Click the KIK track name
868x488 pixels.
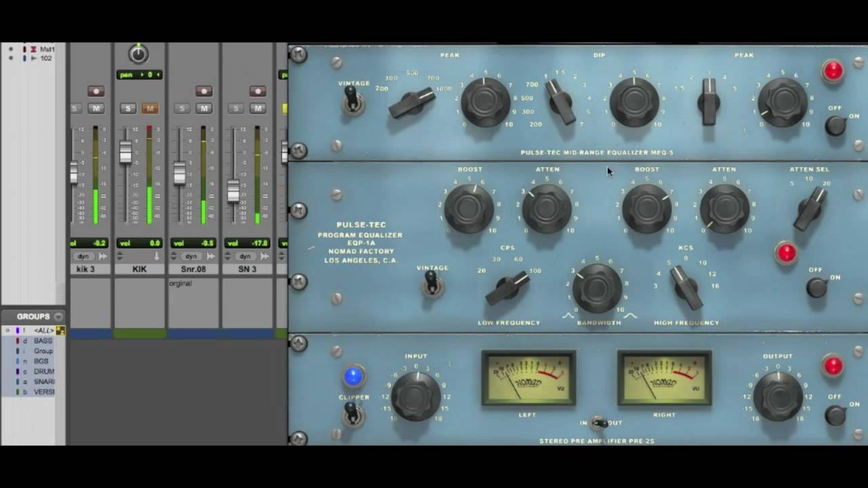pos(139,269)
